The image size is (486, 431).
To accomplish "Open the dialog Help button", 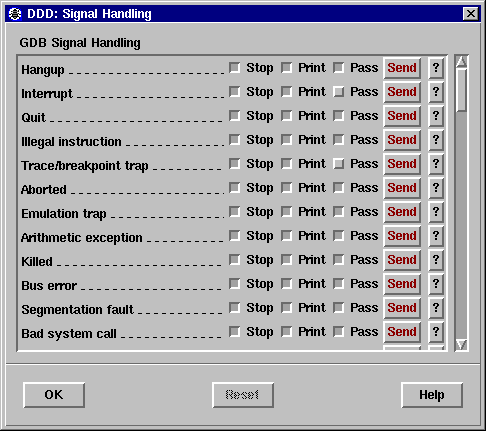I will coord(432,395).
